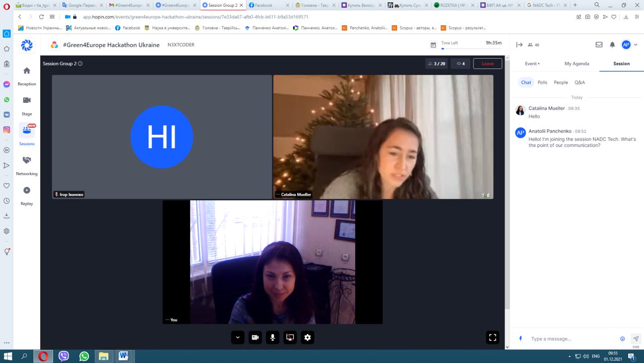Screen dimensions: 644x363
Task: Toggle screen sharing in the session
Action: point(290,337)
